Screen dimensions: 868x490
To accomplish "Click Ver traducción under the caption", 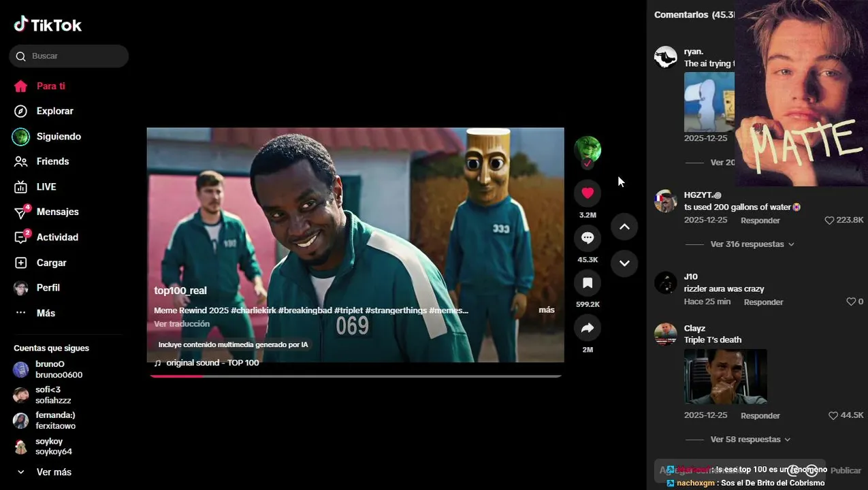I will tap(182, 324).
